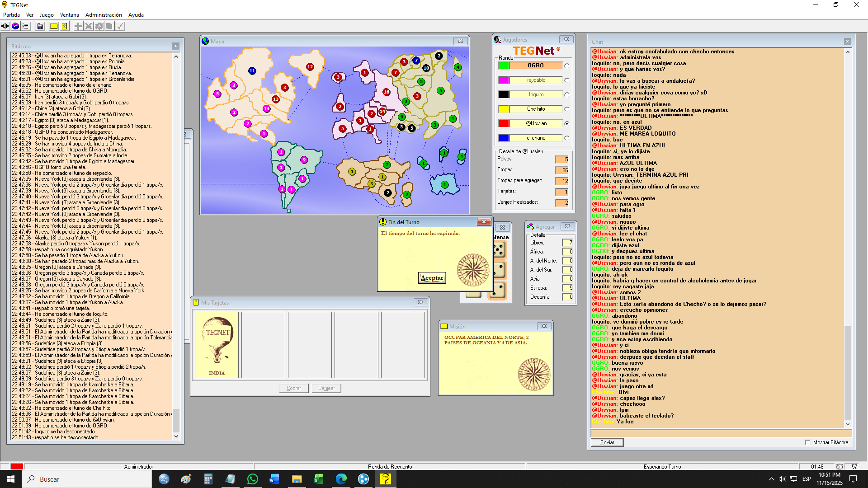The width and height of the screenshot is (868, 488).
Task: Click the yellow country cards toolbar icon
Action: 65,26
